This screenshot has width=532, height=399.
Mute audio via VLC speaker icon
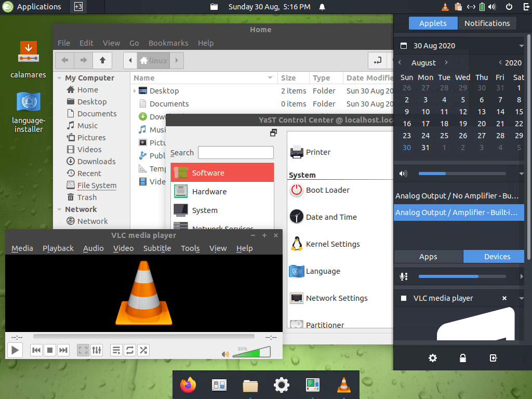coord(225,354)
